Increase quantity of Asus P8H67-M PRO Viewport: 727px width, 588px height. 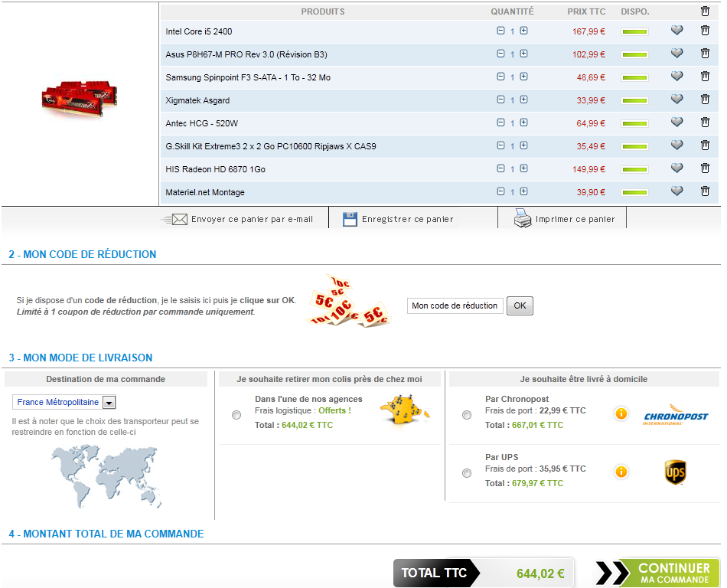[x=523, y=54]
